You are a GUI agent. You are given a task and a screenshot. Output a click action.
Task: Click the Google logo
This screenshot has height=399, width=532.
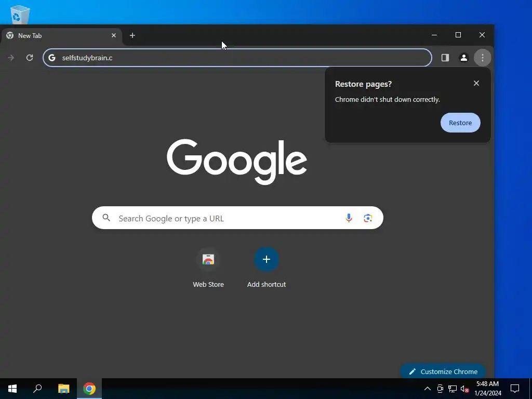coord(237,162)
